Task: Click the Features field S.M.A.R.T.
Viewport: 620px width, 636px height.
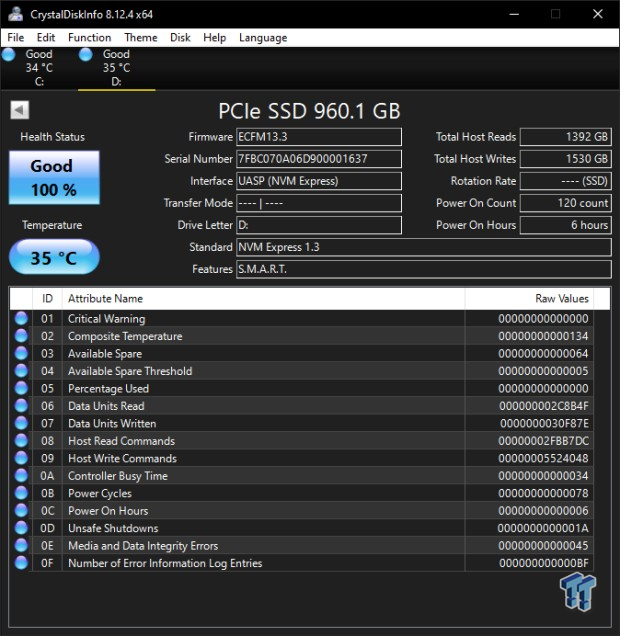Action: [424, 269]
